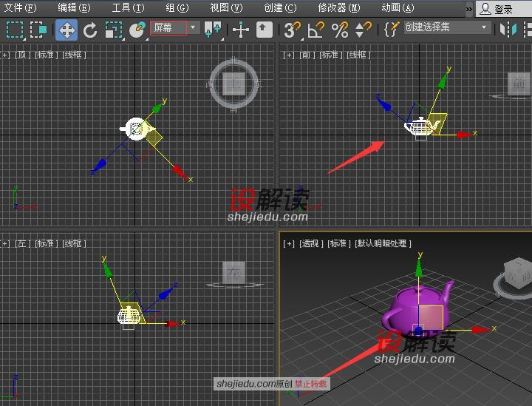Open the 文件(F) menu
The image size is (532, 406).
(20, 7)
